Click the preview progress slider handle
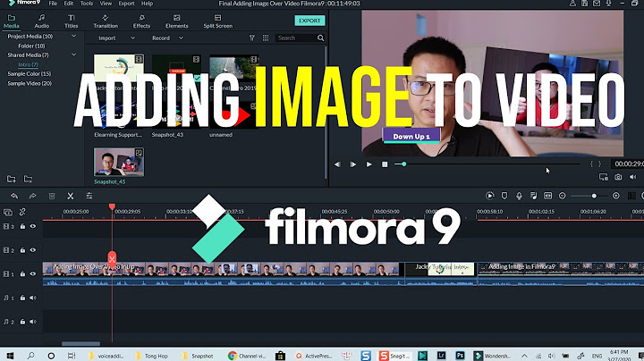644x361 pixels. [x=404, y=164]
